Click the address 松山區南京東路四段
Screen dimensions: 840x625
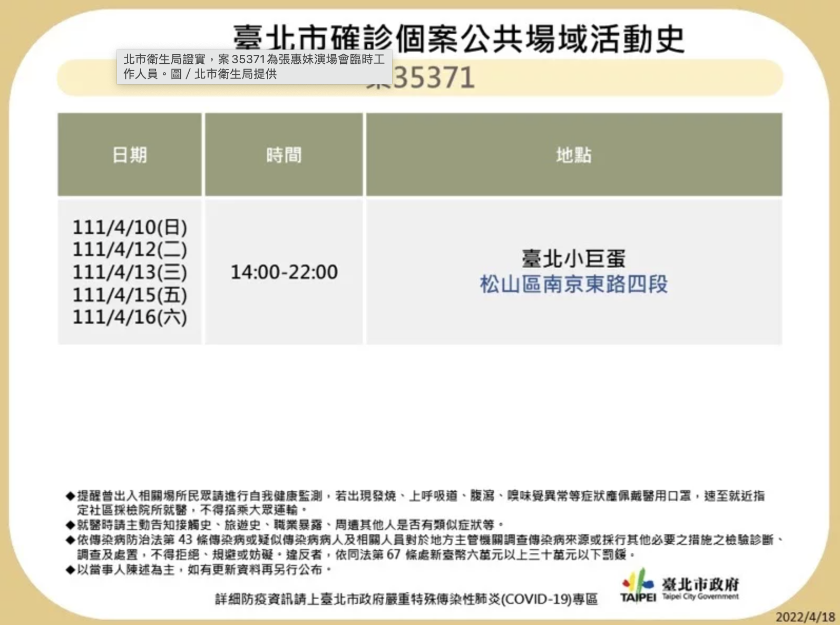tap(574, 284)
